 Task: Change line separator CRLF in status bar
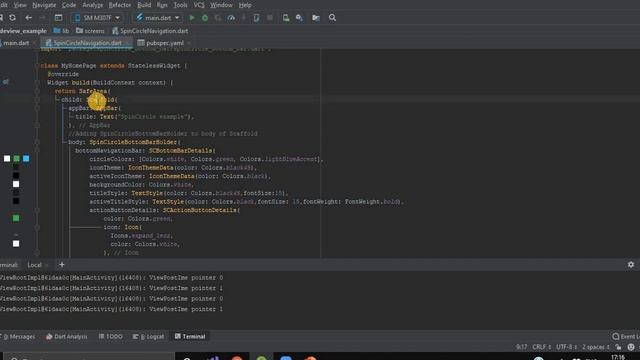pos(542,347)
